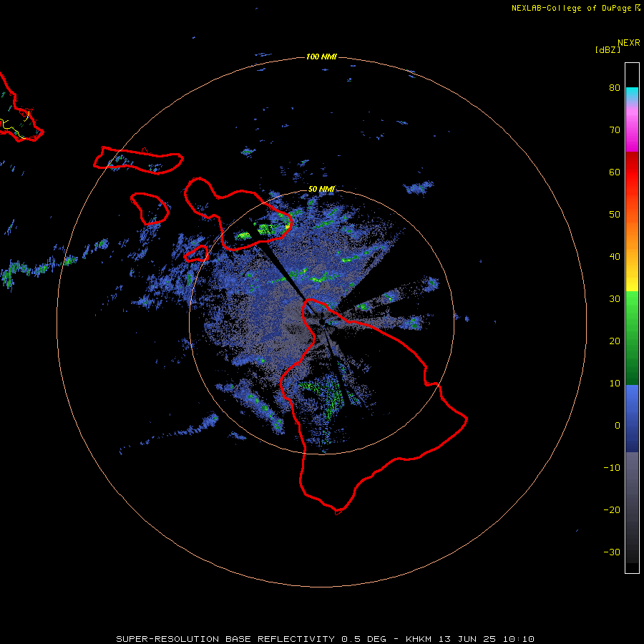This screenshot has width=644, height=644.
Task: Click the 80 dBZ scale value
Action: pyautogui.click(x=615, y=88)
